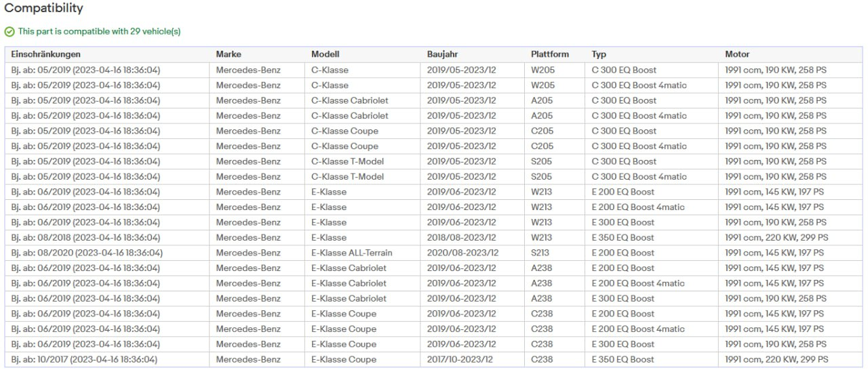Select the 'Bj. ab: 08/2020' restriction cell
This screenshot has width=868, height=370.
(87, 253)
